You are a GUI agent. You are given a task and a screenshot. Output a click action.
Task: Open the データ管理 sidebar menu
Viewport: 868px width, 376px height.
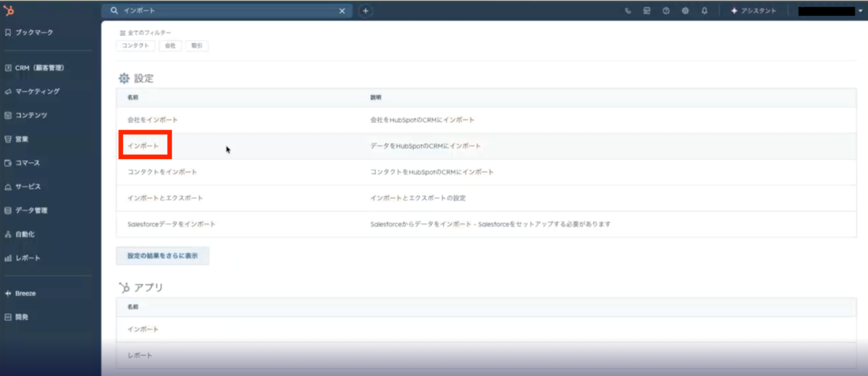[31, 211]
